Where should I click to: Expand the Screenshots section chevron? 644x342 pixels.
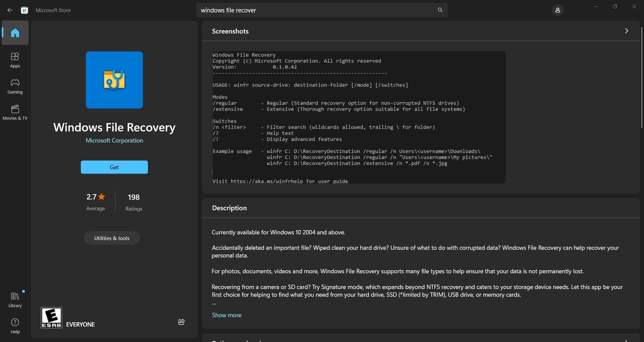click(x=626, y=31)
